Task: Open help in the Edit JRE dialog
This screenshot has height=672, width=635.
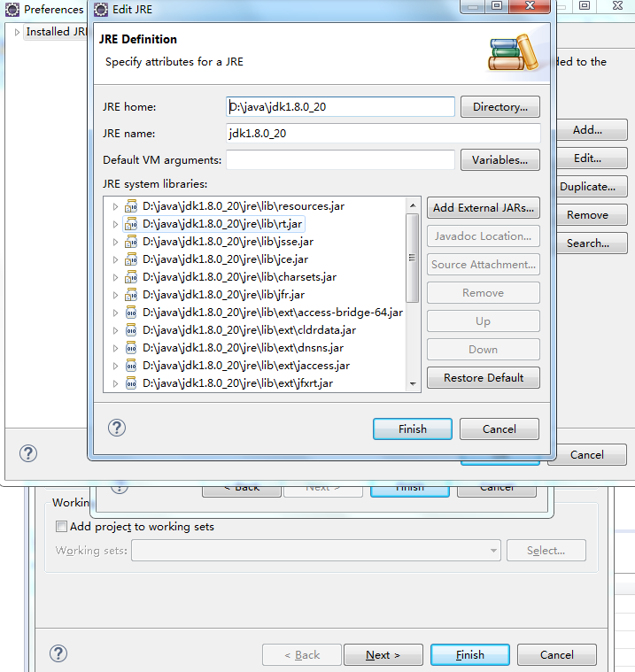Action: coord(117,428)
